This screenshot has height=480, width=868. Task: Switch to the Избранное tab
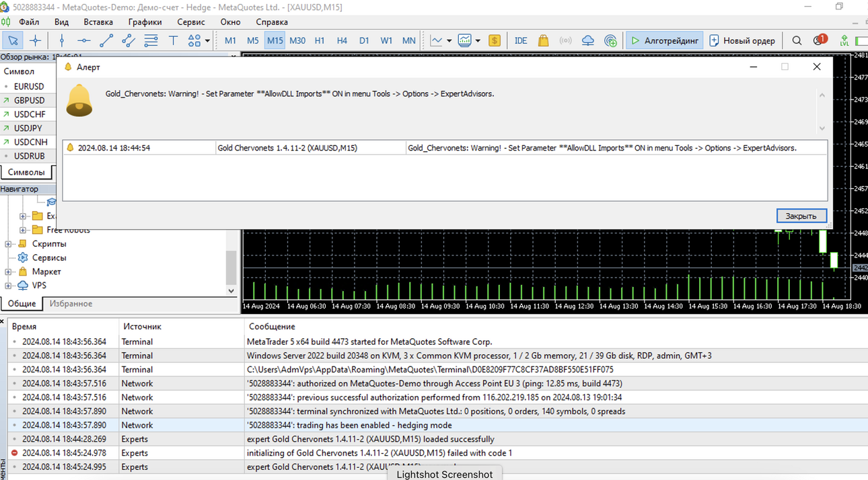tap(71, 304)
